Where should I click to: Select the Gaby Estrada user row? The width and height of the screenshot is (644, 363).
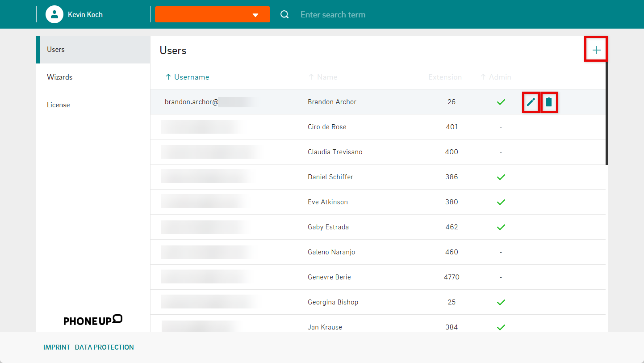click(x=328, y=227)
